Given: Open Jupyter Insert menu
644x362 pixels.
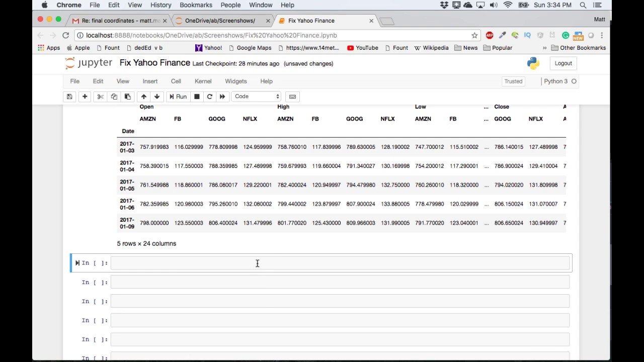Looking at the screenshot, I should coord(150,81).
